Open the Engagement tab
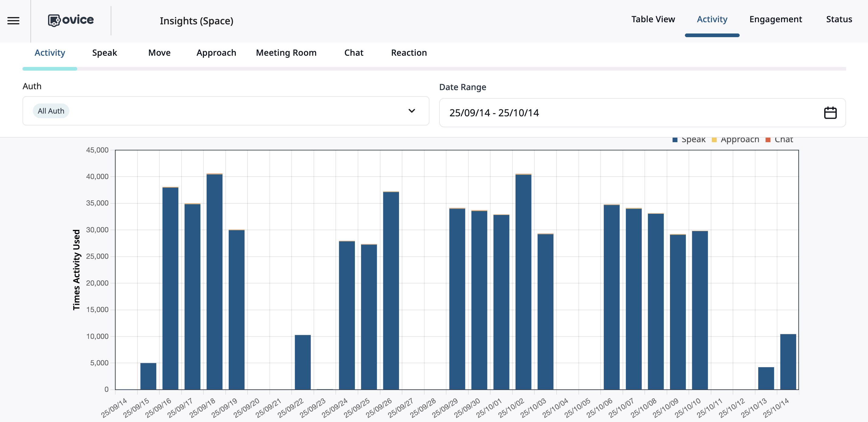868x422 pixels. (775, 19)
